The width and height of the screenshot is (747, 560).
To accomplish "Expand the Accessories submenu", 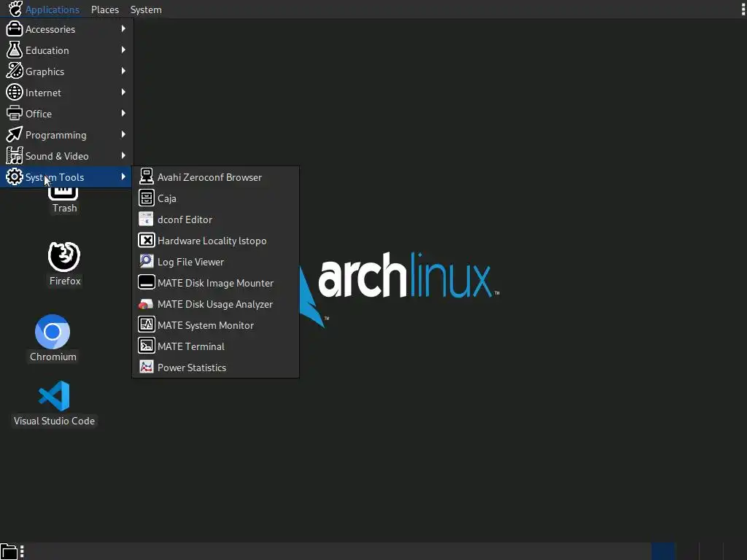I will coord(66,29).
